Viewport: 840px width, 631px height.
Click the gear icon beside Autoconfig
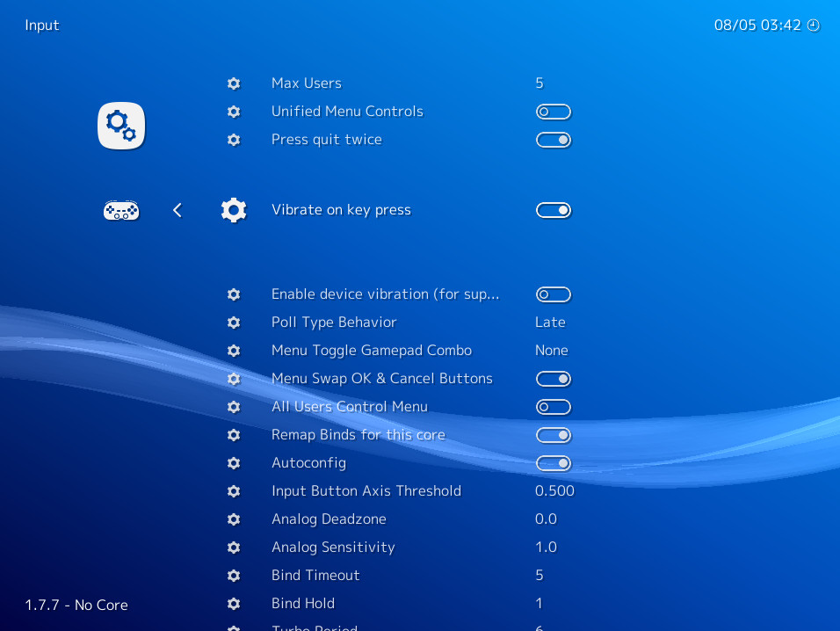point(234,463)
